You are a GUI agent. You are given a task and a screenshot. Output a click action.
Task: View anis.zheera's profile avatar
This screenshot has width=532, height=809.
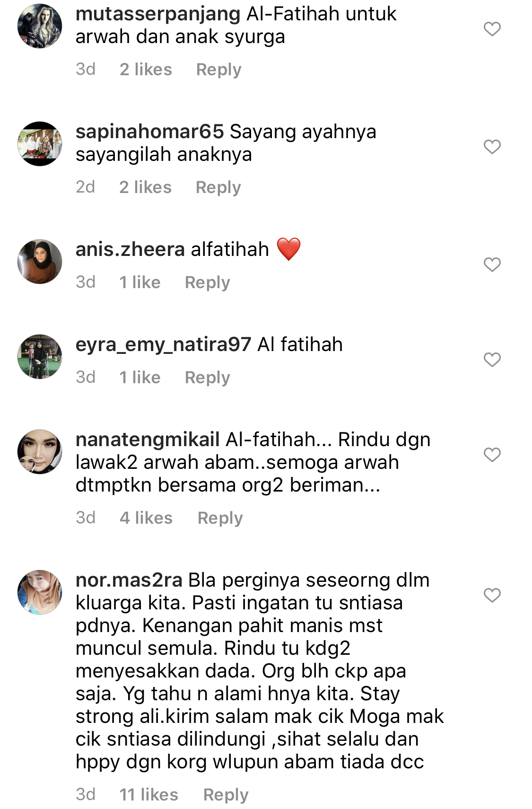click(x=40, y=261)
